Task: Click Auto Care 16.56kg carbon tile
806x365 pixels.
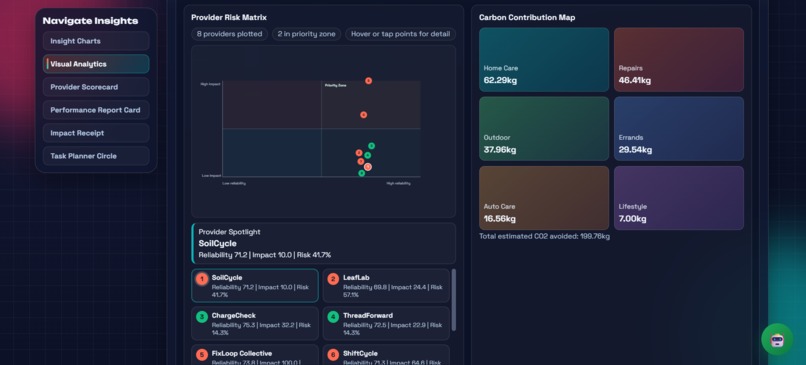Action: pos(544,198)
